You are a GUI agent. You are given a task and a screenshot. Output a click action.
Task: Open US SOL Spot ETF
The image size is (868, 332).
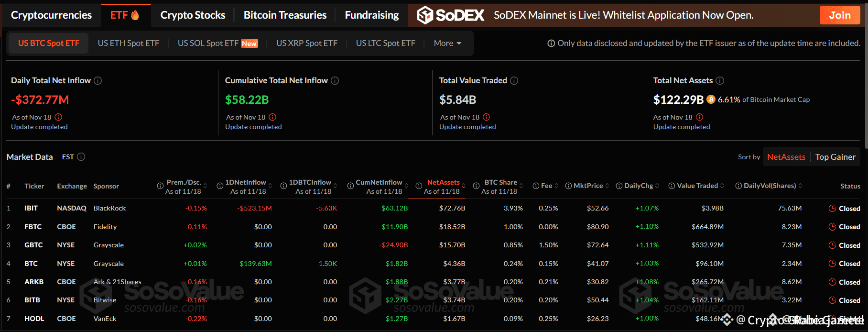click(x=217, y=43)
